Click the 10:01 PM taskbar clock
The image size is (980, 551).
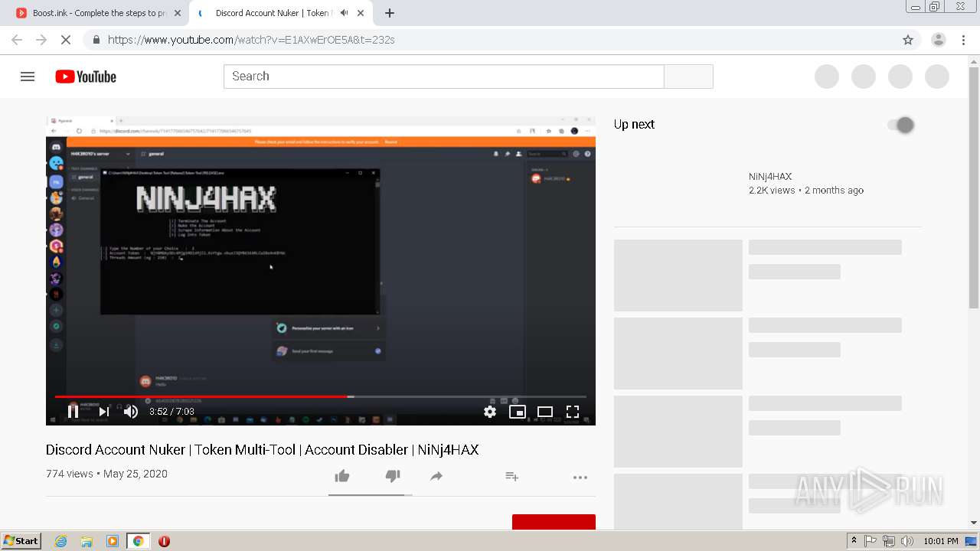pyautogui.click(x=941, y=541)
